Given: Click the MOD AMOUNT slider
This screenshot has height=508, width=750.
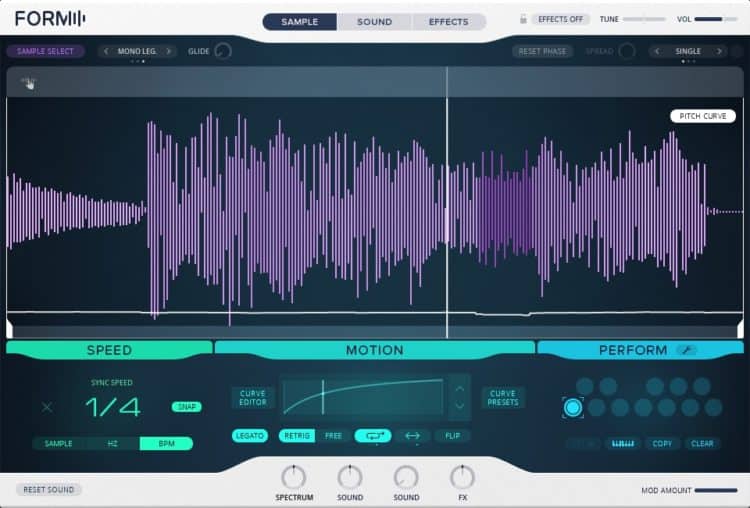Looking at the screenshot, I should point(716,490).
